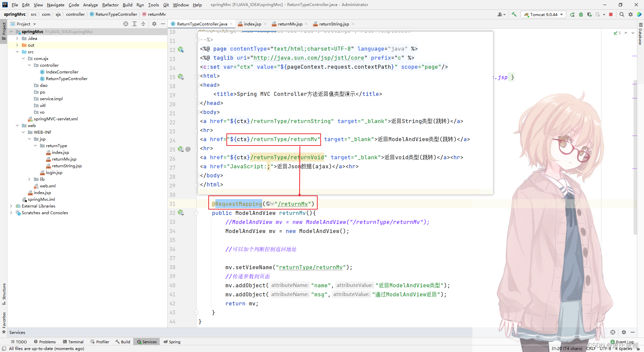644x352 pixels.
Task: Expand the .idea folder
Action: coord(17,38)
